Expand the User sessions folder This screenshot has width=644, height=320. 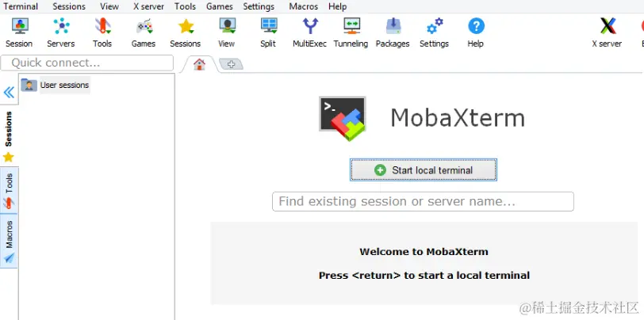point(55,85)
